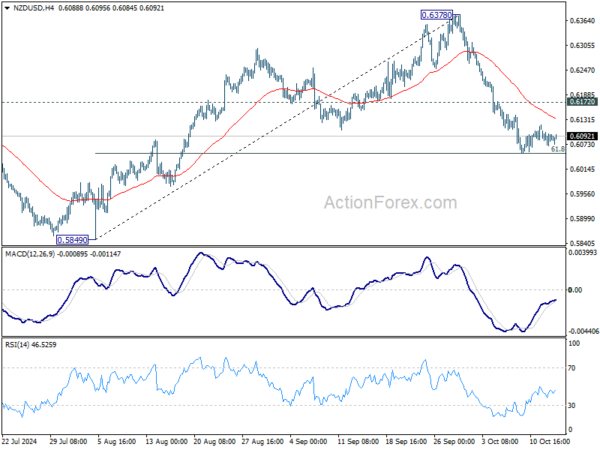The height and width of the screenshot is (450, 600).
Task: Click the RSI 70 level label
Action: pyautogui.click(x=572, y=368)
